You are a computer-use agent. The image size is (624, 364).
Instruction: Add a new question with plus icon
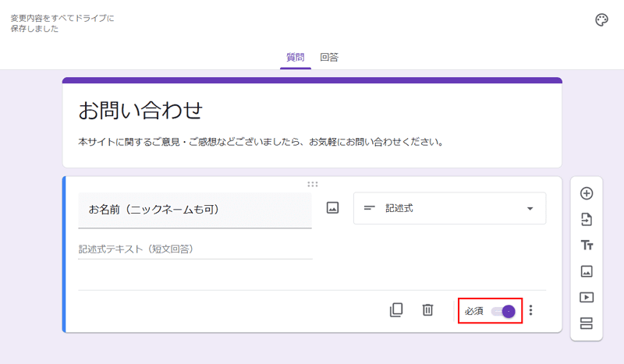(587, 193)
